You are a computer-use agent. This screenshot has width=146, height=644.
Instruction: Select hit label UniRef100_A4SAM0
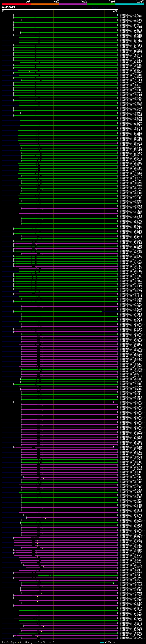coord(131,32)
